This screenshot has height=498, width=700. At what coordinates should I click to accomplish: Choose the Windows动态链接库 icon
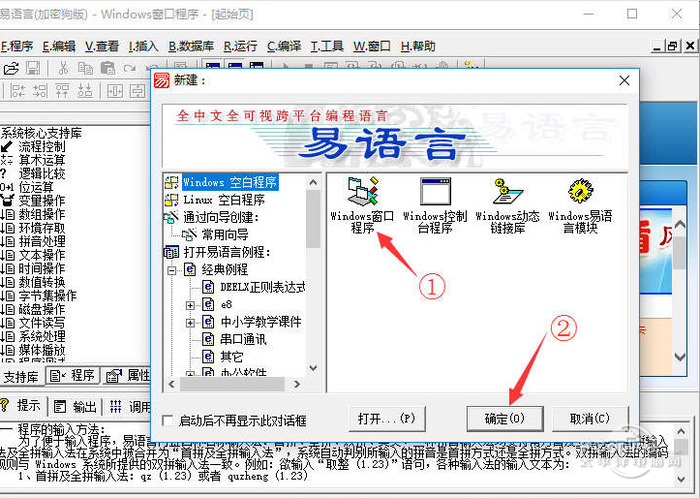click(x=508, y=206)
